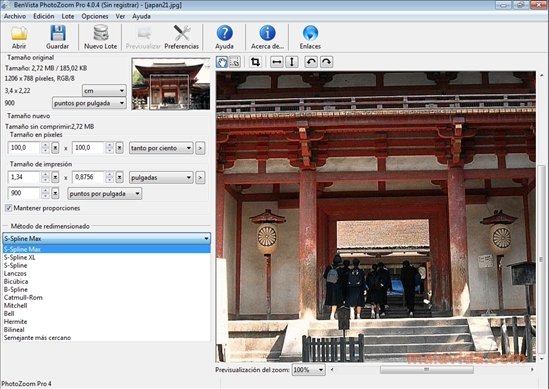Open the Ayuda menu

pos(141,16)
